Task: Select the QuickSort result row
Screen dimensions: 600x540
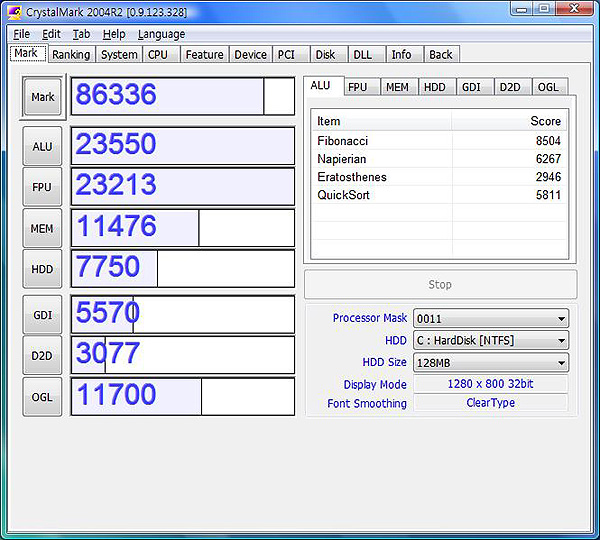Action: [439, 194]
